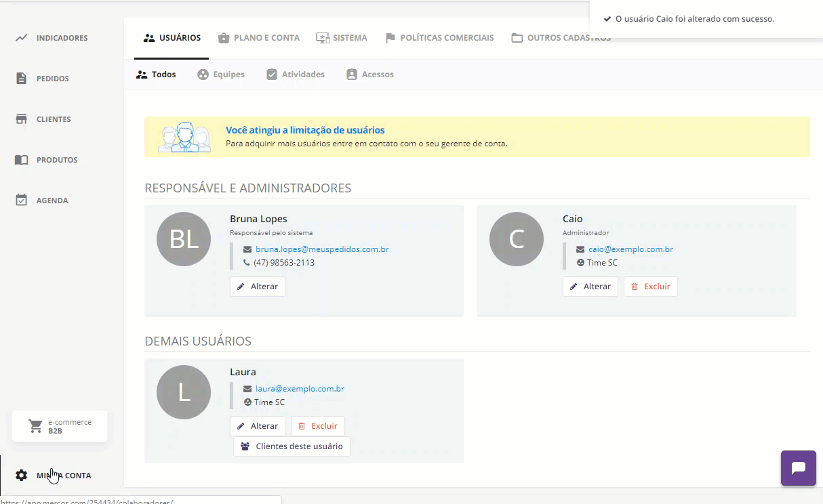Image resolution: width=823 pixels, height=504 pixels.
Task: Click Laura's avatar circle
Action: (184, 392)
